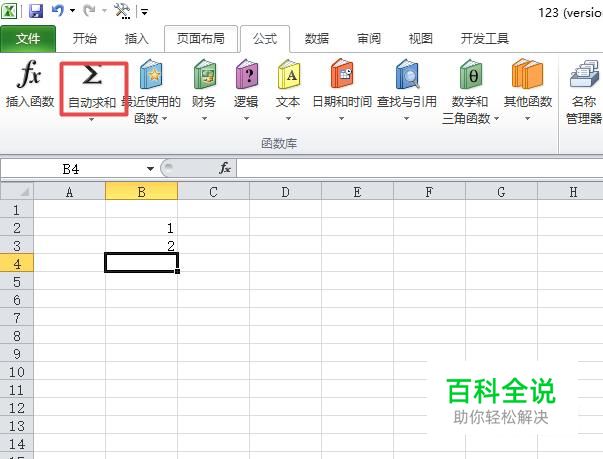Screen dimensions: 603x459
Task: Select row 2 header
Action: click(17, 228)
